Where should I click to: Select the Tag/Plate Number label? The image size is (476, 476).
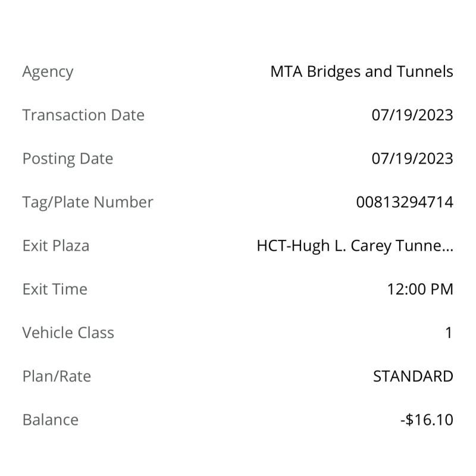click(x=87, y=202)
